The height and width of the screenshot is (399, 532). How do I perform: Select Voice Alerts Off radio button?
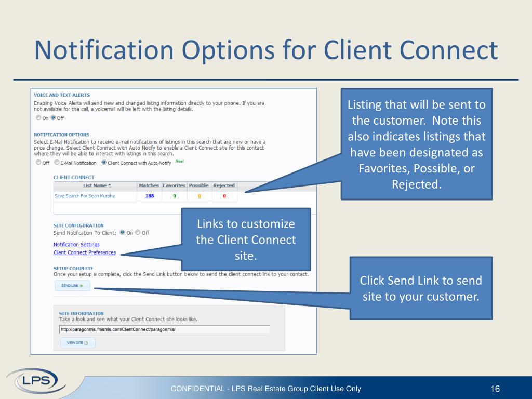click(x=54, y=118)
